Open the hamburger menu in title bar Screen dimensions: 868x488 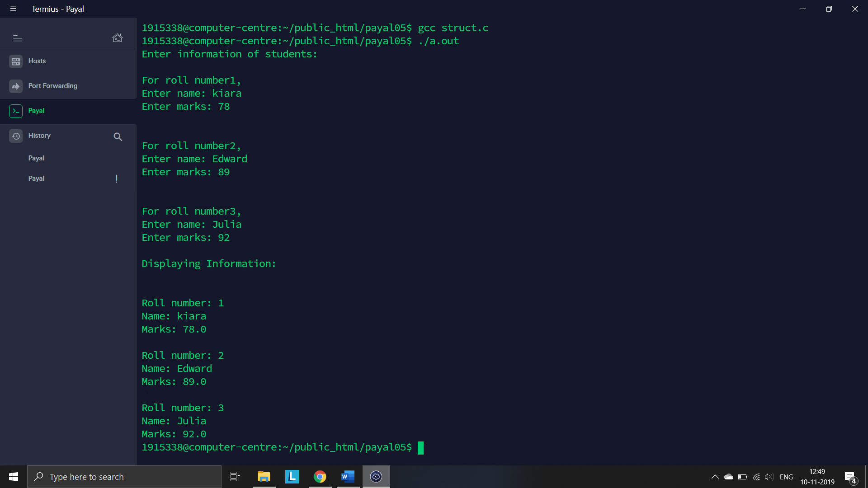click(x=13, y=9)
